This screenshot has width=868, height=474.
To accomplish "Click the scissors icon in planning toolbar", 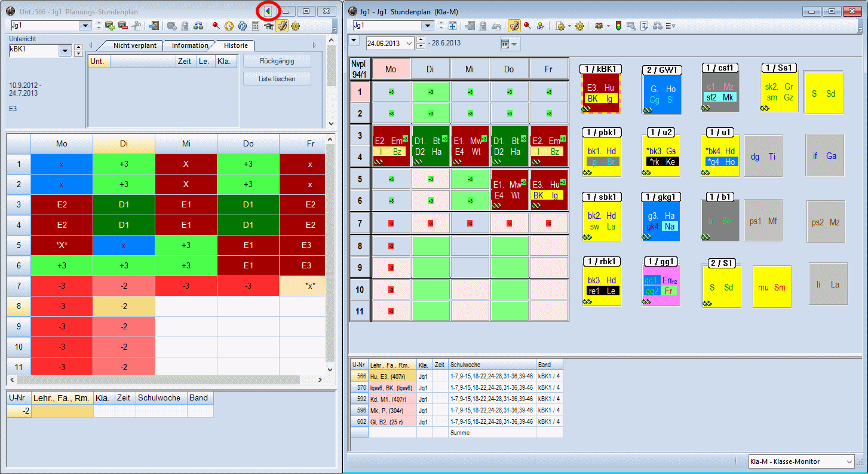I will click(136, 26).
